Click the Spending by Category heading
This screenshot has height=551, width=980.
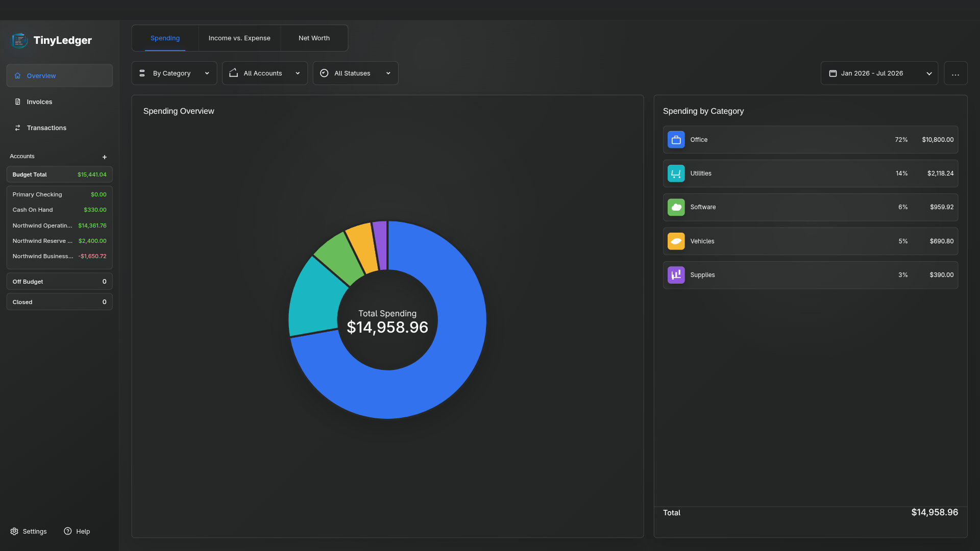[x=703, y=111]
